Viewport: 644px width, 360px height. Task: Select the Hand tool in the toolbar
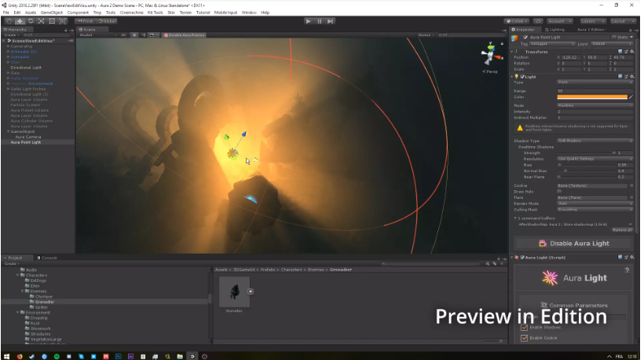point(9,21)
